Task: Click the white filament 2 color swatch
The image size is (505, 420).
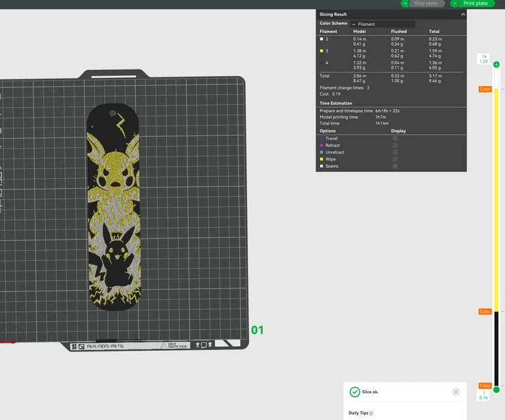Action: coord(322,39)
